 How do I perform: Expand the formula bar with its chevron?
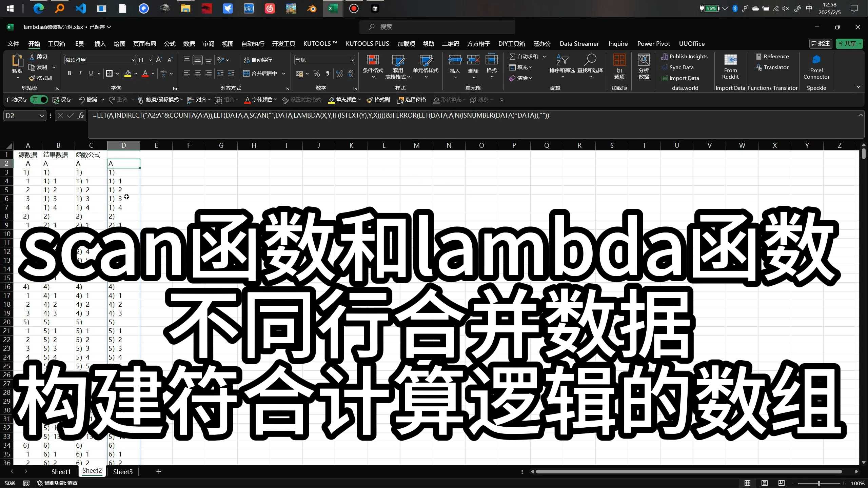coord(861,115)
